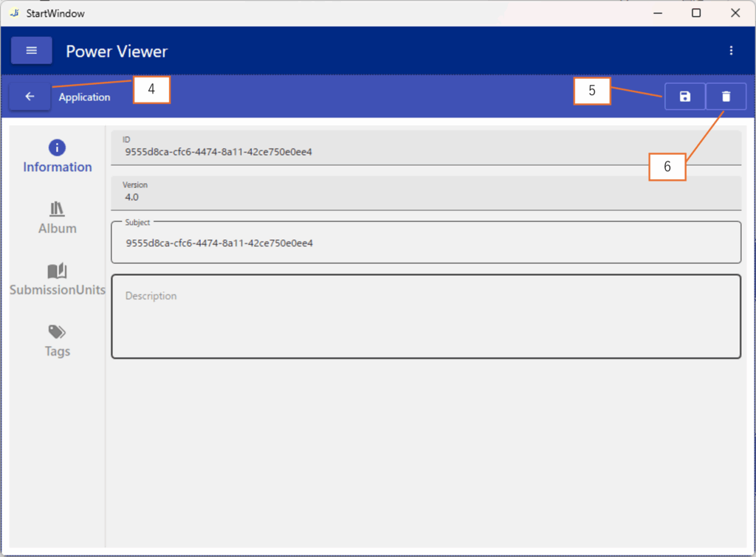Screen dimensions: 756x557
Task: Click the Power Viewer title text
Action: [x=117, y=52]
